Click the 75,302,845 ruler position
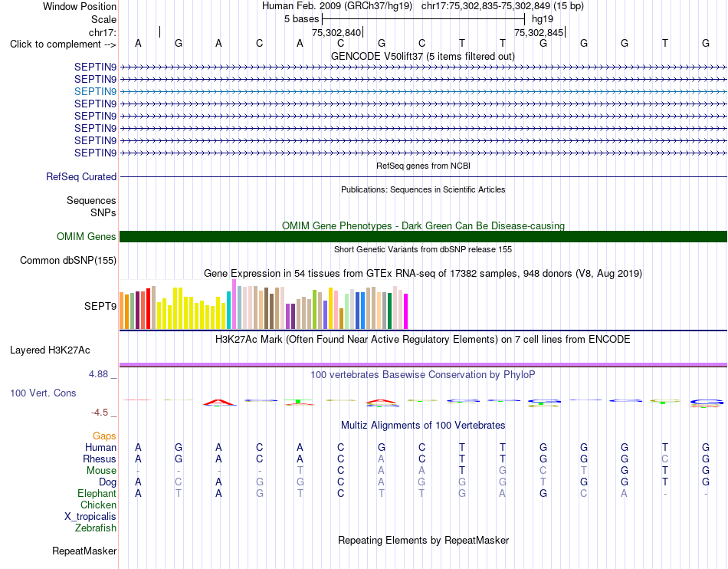The image size is (728, 569). [x=539, y=32]
